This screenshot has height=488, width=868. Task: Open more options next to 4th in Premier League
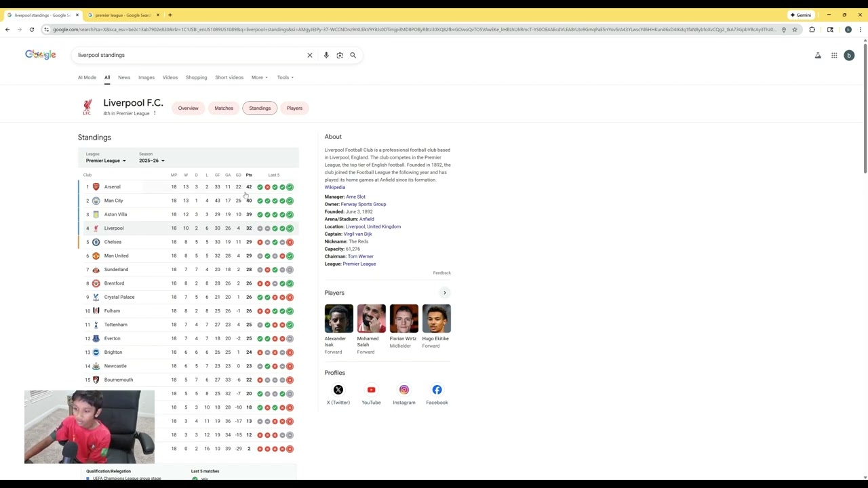[155, 113]
